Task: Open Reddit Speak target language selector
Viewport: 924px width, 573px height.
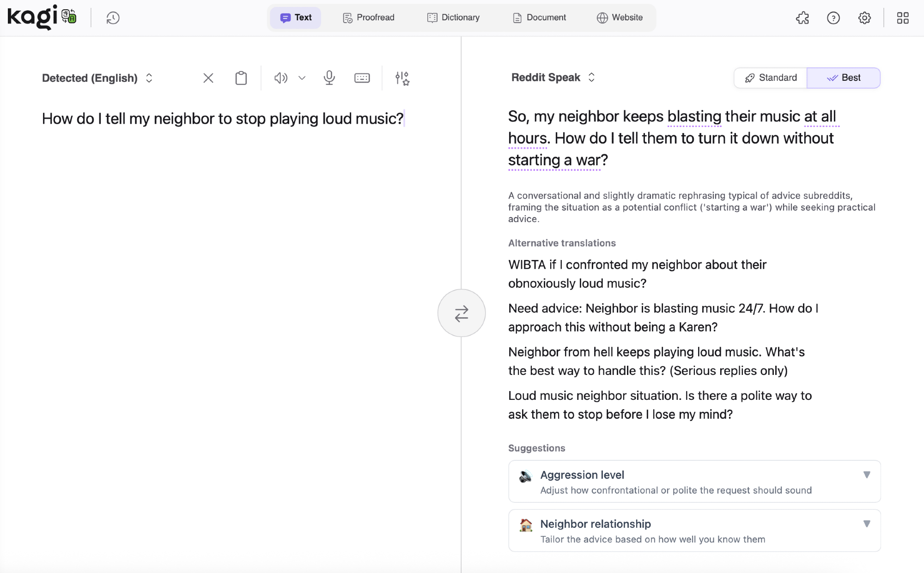Action: pos(553,78)
